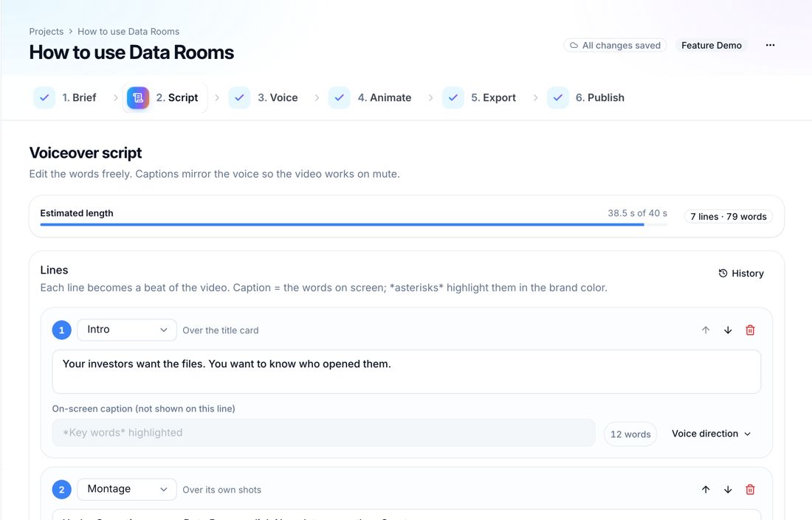The image size is (812, 520).
Task: Click the 'How to use Data Rooms' breadcrumb
Action: (128, 32)
